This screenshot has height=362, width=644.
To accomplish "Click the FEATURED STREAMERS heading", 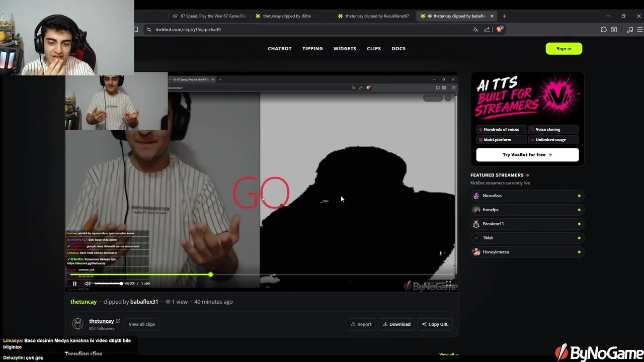I will [x=497, y=175].
